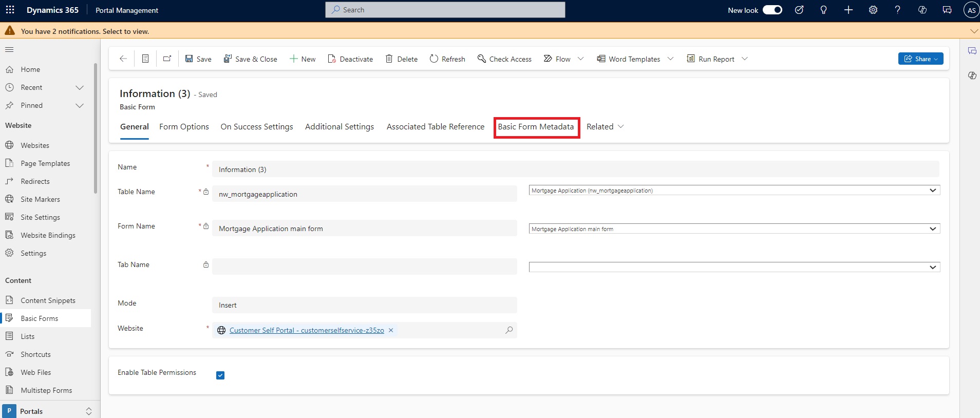Click the plus quick create icon
Image resolution: width=980 pixels, height=418 pixels.
848,10
